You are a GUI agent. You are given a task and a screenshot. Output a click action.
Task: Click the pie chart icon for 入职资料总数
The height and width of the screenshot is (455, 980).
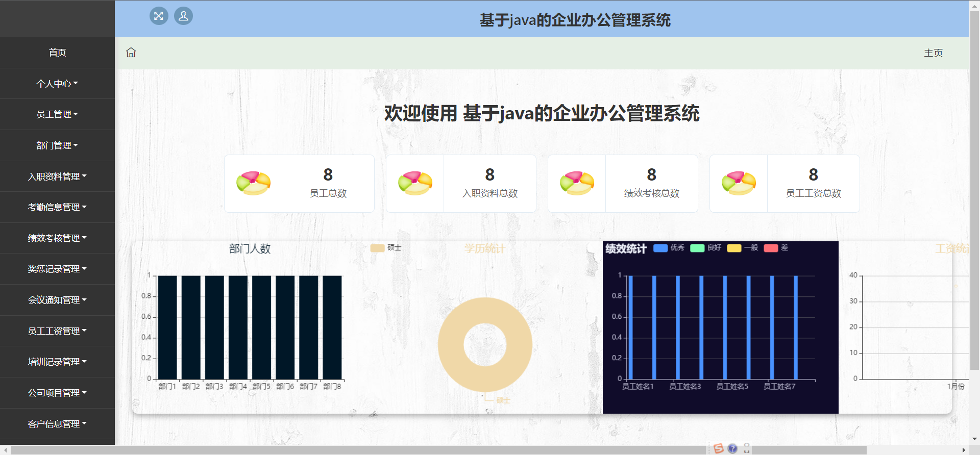[x=415, y=184]
